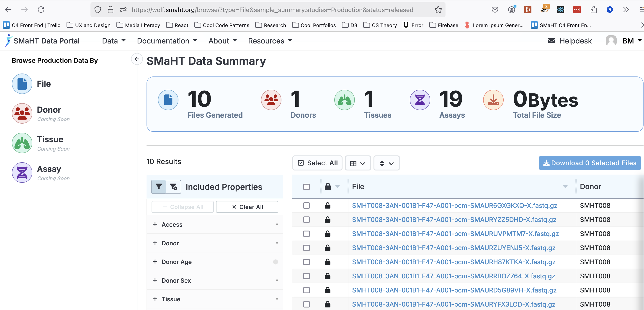Check the select-all checkbox in the table header

click(306, 187)
